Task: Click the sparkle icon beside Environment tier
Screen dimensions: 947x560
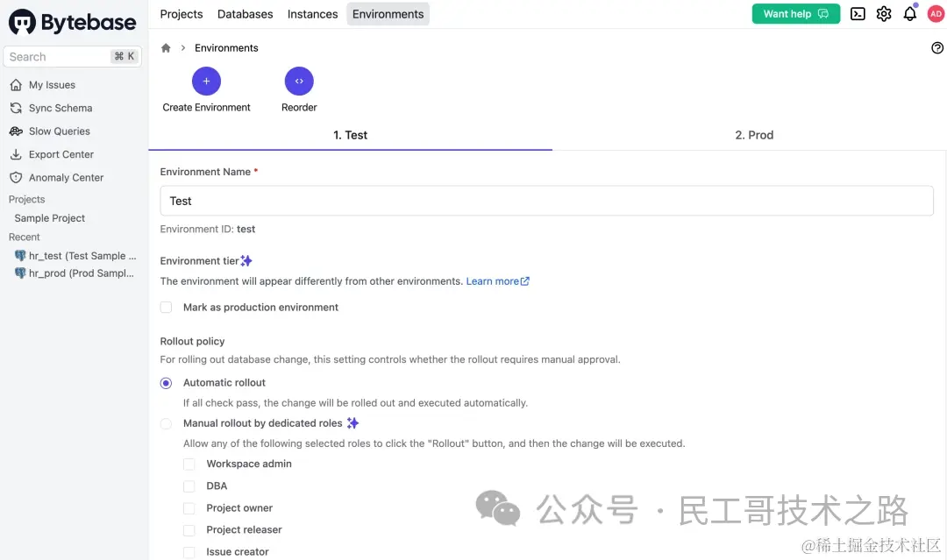Action: click(246, 260)
